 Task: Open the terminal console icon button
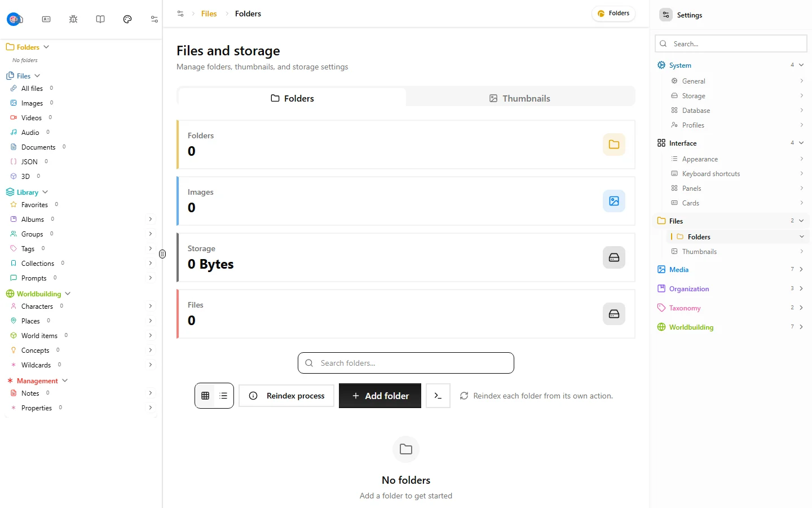click(x=438, y=396)
